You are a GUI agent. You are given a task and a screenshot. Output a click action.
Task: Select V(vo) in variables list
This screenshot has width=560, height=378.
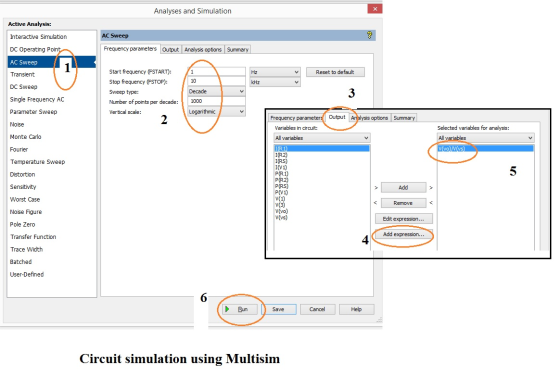pyautogui.click(x=281, y=211)
